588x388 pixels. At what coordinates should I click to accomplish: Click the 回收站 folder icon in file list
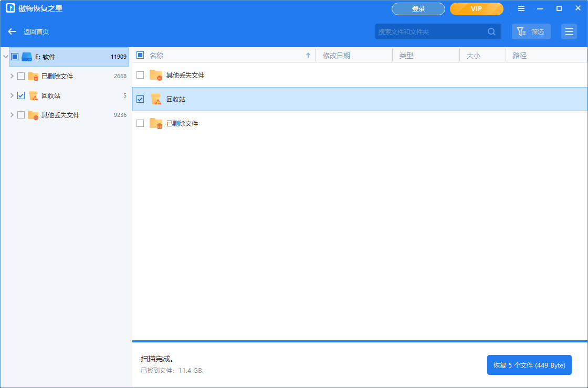pos(156,99)
